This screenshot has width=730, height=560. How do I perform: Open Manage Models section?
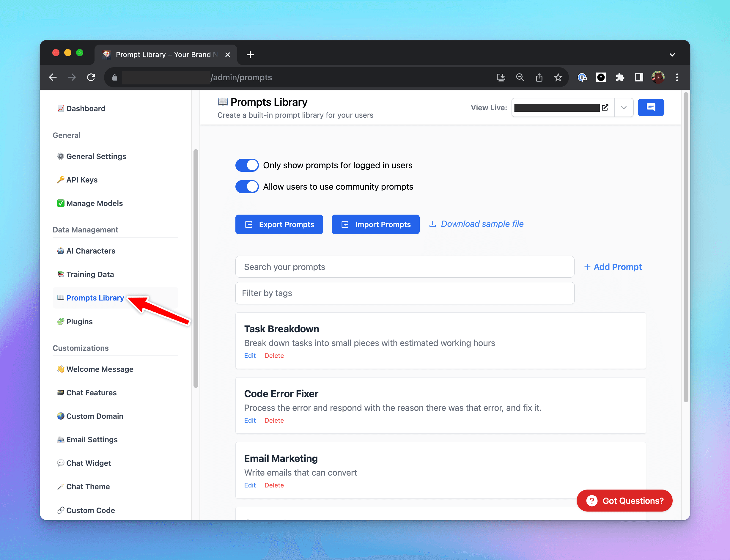[x=94, y=203]
